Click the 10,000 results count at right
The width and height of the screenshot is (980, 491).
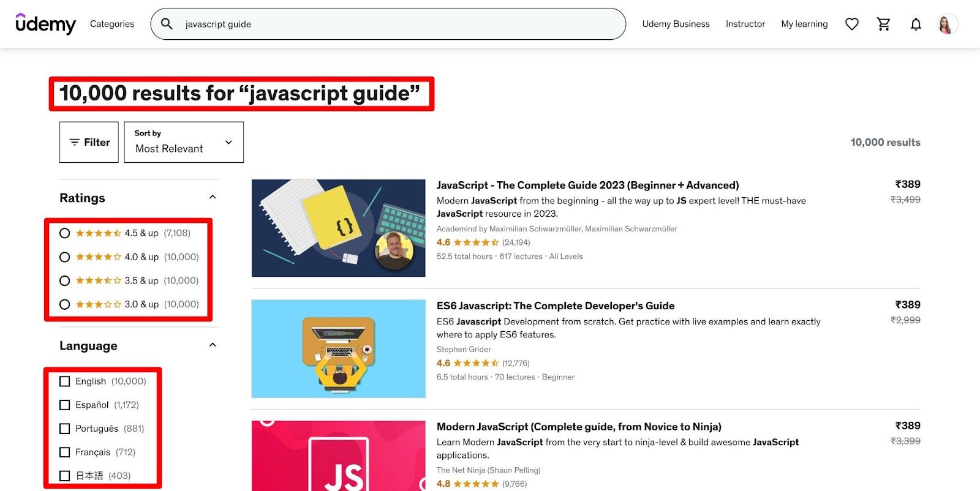click(885, 142)
